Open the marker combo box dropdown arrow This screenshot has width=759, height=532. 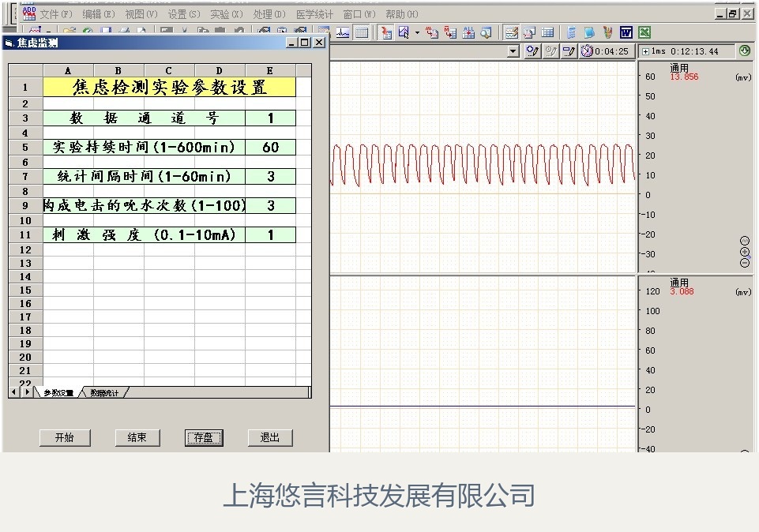tap(513, 51)
